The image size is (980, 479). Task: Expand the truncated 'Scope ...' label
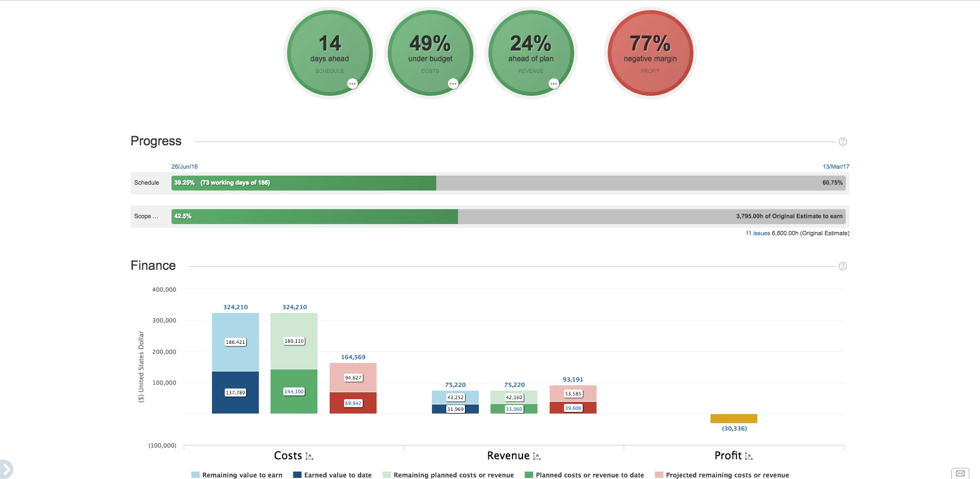tap(146, 216)
